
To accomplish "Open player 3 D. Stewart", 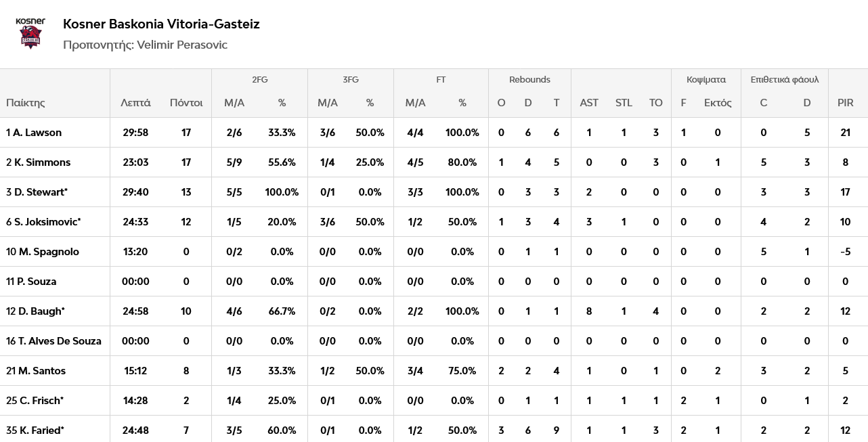I will [37, 192].
